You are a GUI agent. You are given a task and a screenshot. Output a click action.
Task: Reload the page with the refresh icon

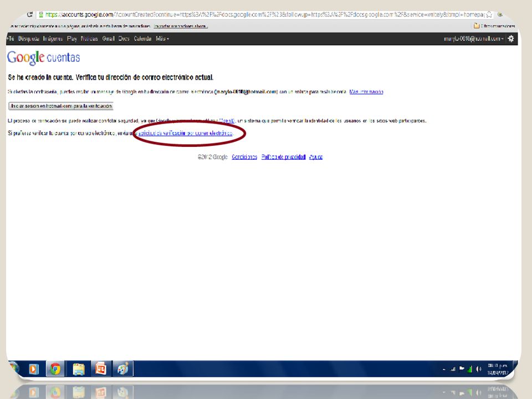pyautogui.click(x=30, y=14)
